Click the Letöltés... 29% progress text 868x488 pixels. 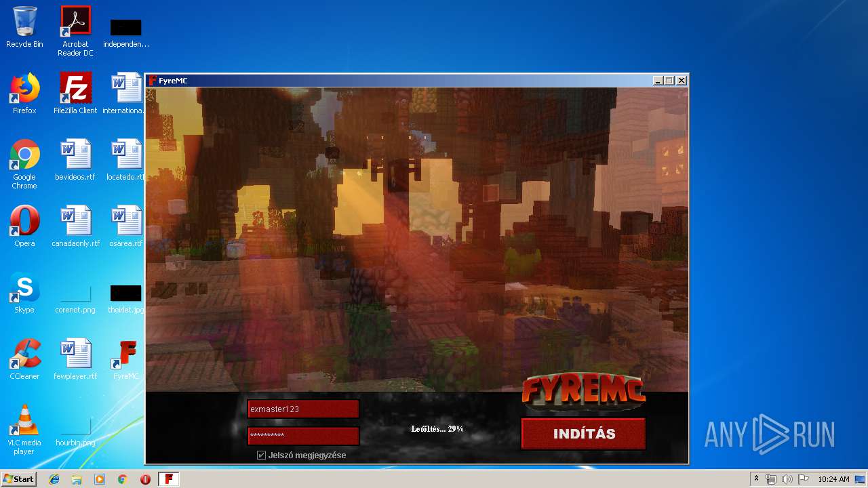coord(437,429)
